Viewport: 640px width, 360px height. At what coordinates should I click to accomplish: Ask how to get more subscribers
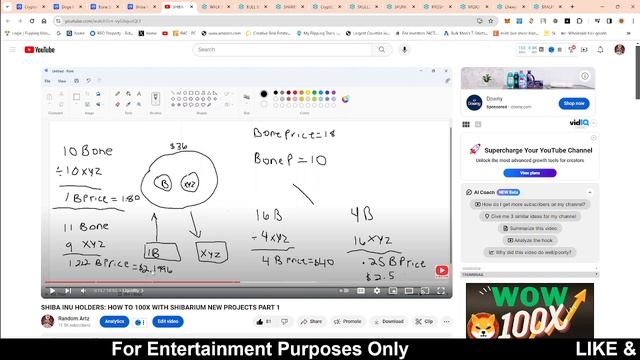point(529,204)
